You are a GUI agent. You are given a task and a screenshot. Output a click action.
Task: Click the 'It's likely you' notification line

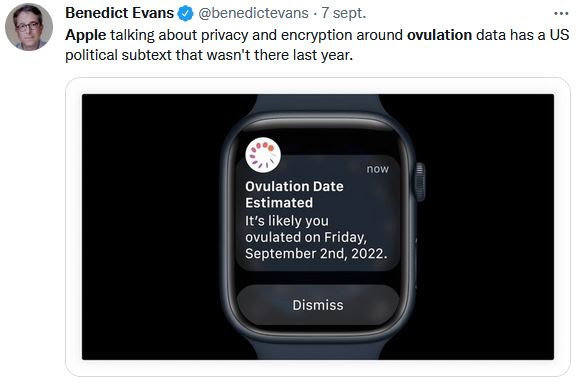pos(287,221)
